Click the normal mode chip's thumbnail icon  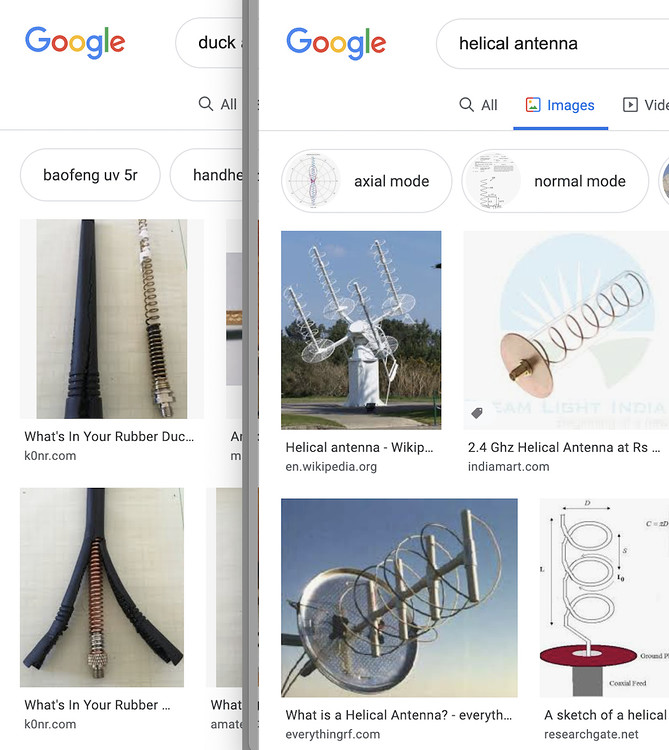[x=492, y=181]
